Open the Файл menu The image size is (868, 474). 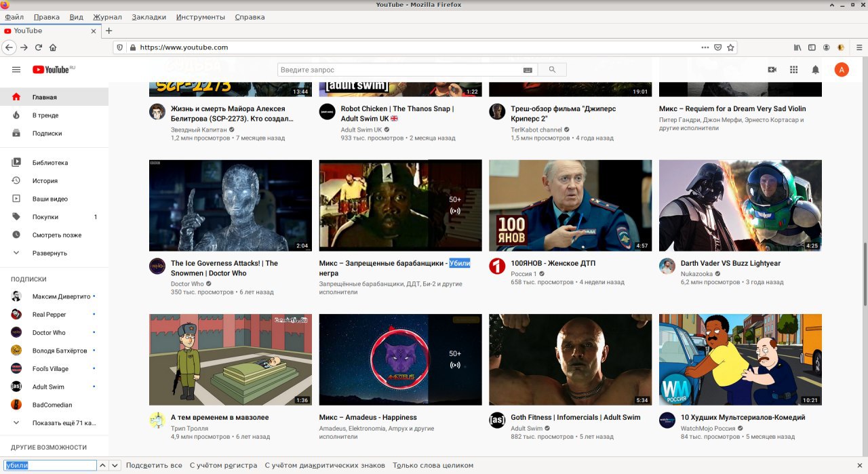(14, 16)
